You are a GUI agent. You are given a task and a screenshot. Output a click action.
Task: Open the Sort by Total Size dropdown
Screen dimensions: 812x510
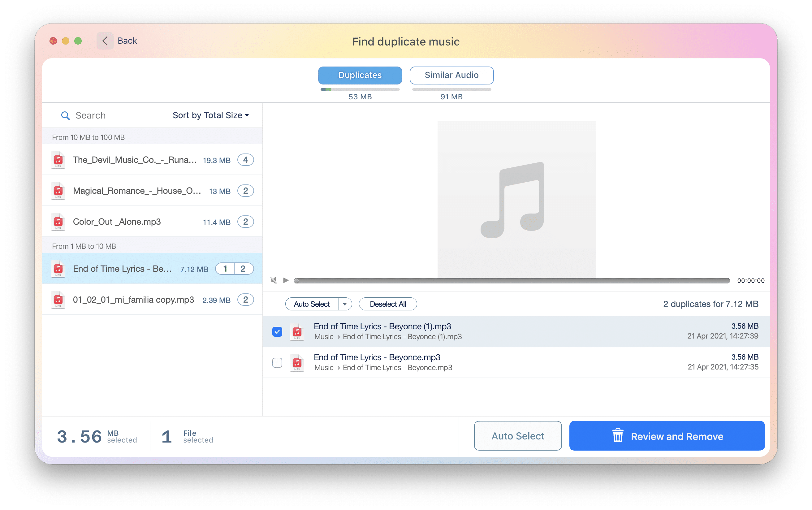(211, 115)
